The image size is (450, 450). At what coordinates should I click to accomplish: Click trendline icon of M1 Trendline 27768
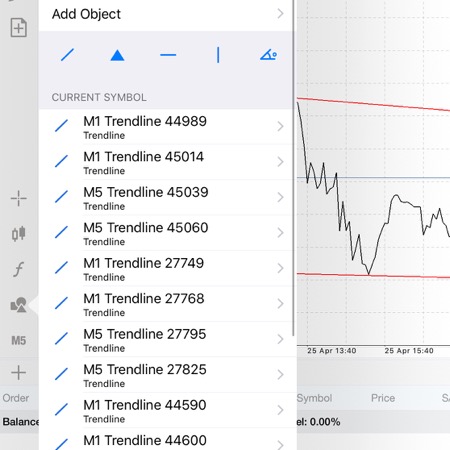click(61, 303)
